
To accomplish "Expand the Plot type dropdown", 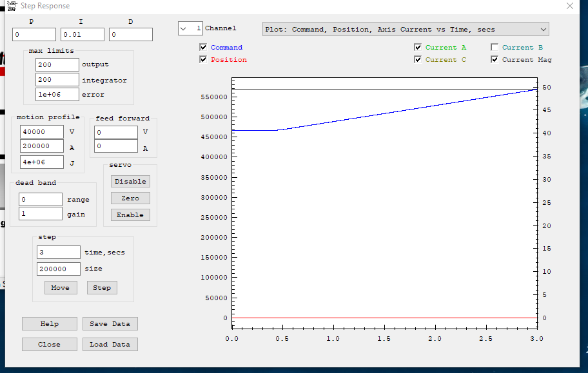I will (543, 30).
